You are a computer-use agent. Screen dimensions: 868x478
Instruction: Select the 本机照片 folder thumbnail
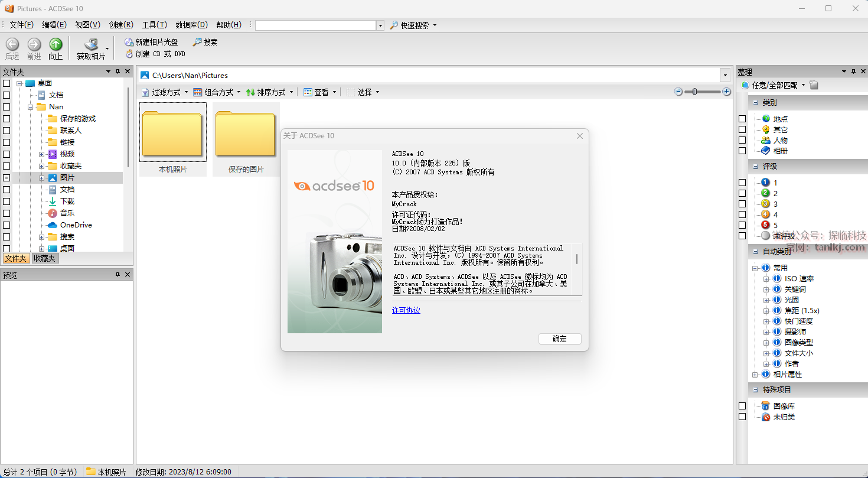point(173,139)
